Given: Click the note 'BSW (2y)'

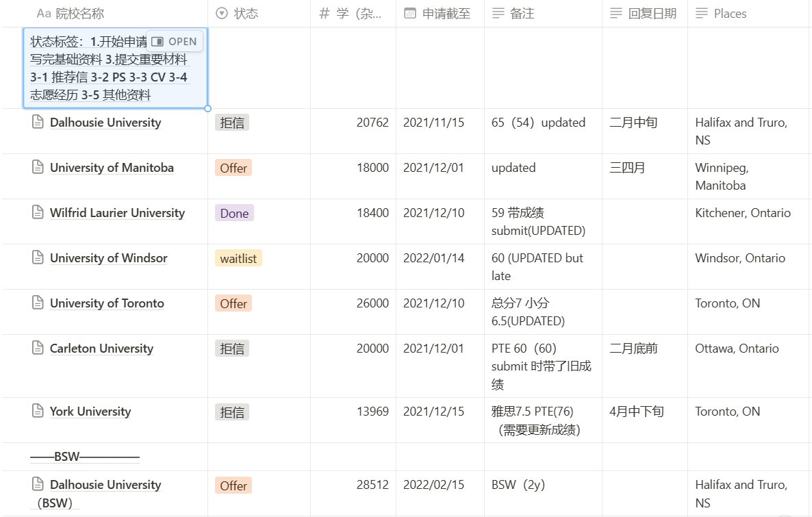Looking at the screenshot, I should [518, 485].
